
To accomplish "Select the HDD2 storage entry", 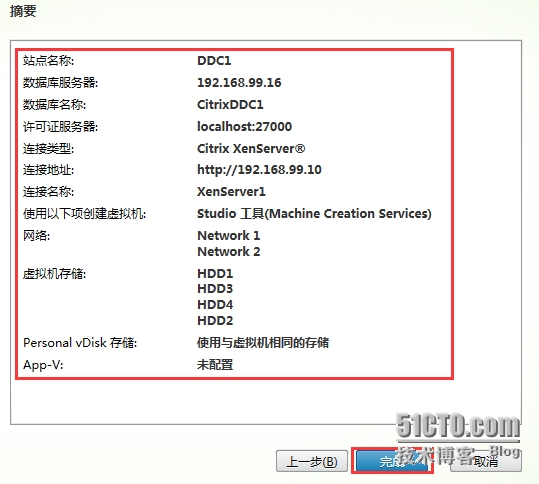I will pos(215,321).
